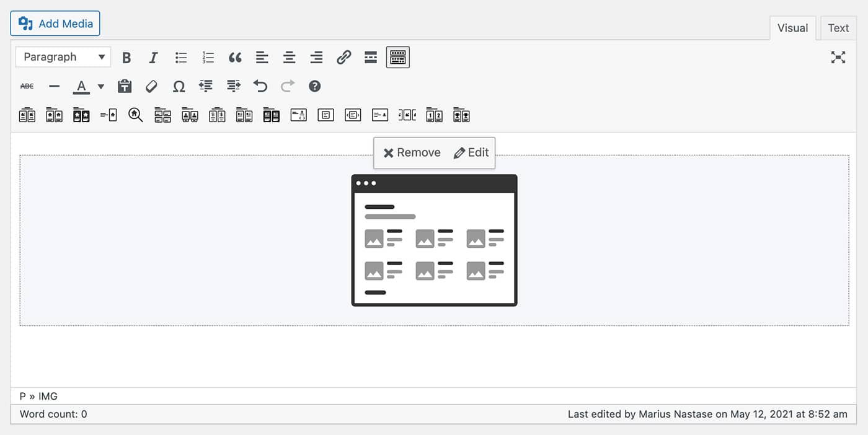Screen dimensions: 868x435
Task: Apply italic formatting
Action: (153, 58)
